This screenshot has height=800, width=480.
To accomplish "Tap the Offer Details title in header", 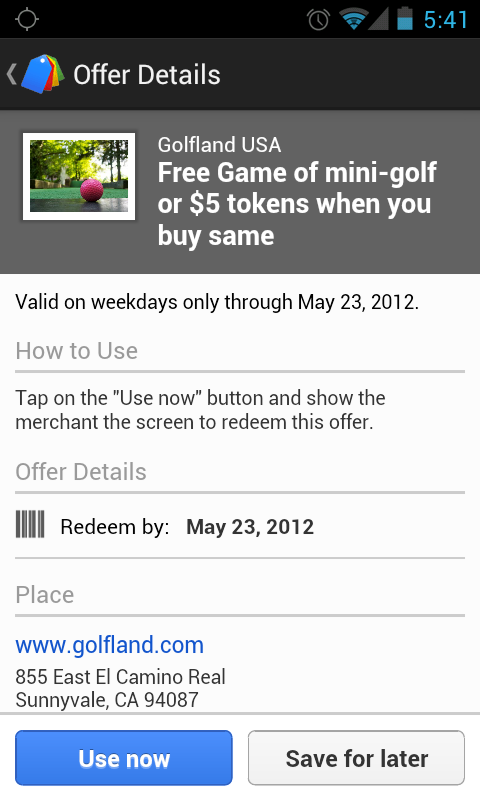I will (x=147, y=74).
